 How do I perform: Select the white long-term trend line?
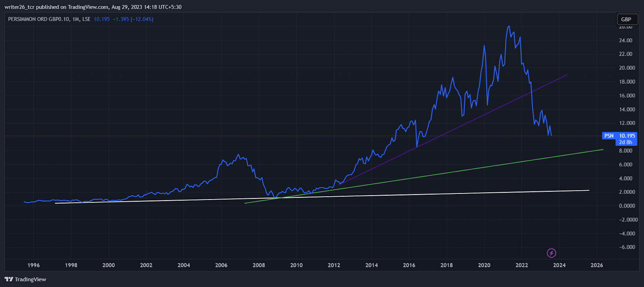click(x=322, y=197)
